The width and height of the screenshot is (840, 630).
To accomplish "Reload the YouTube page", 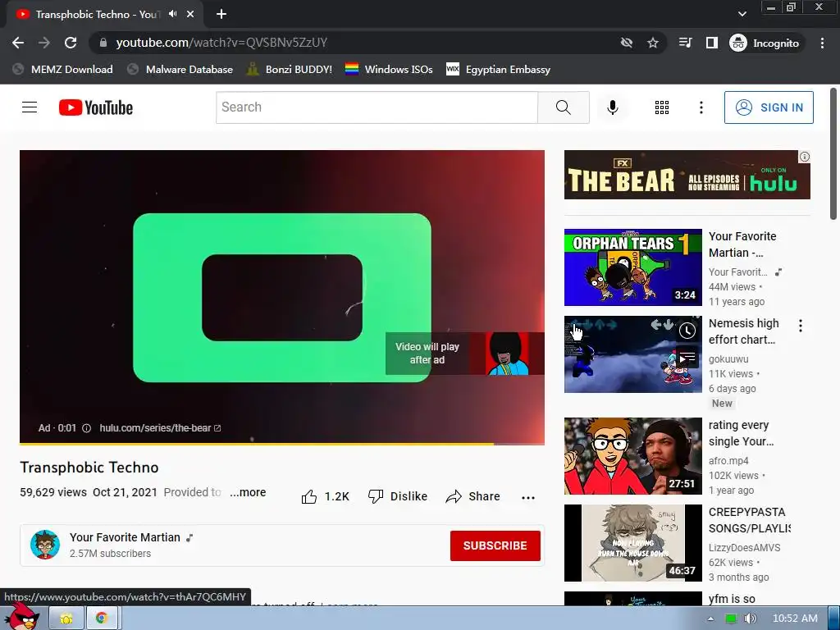I will point(71,43).
